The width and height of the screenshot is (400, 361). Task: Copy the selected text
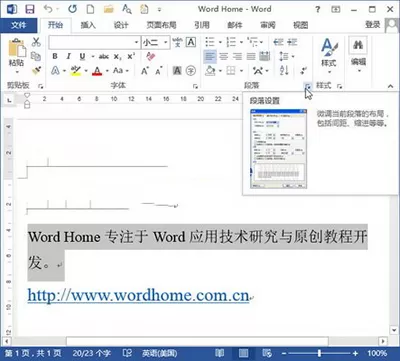[x=36, y=56]
